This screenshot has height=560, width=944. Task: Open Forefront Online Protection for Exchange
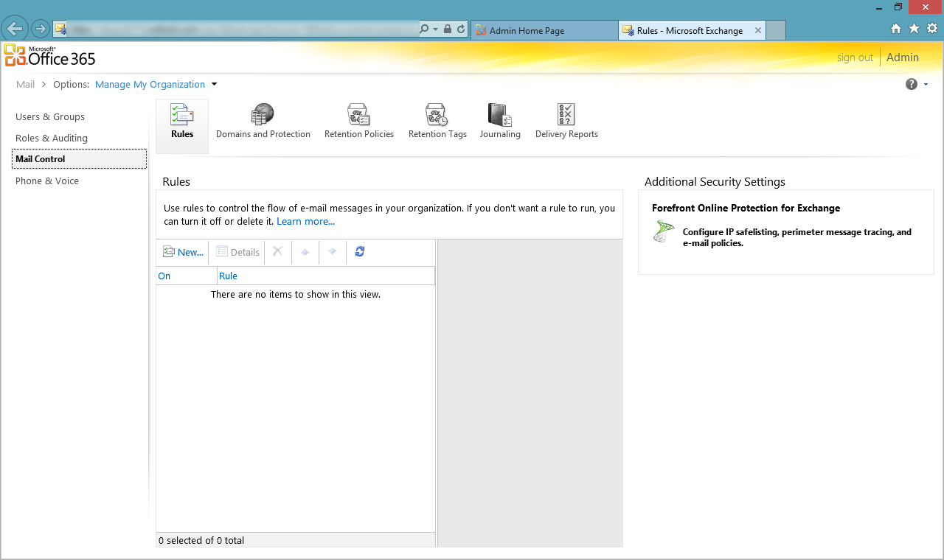click(x=746, y=208)
